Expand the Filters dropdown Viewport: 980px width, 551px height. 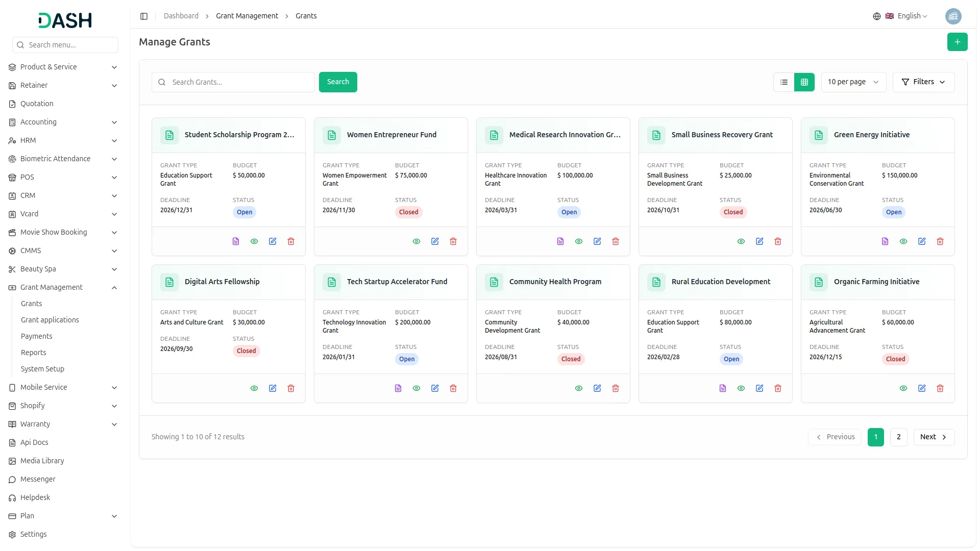pyautogui.click(x=923, y=82)
